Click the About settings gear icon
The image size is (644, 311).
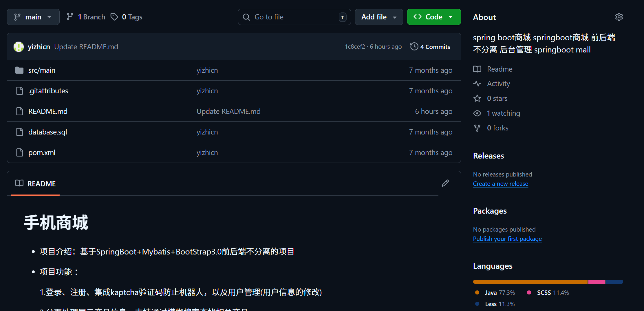point(619,17)
